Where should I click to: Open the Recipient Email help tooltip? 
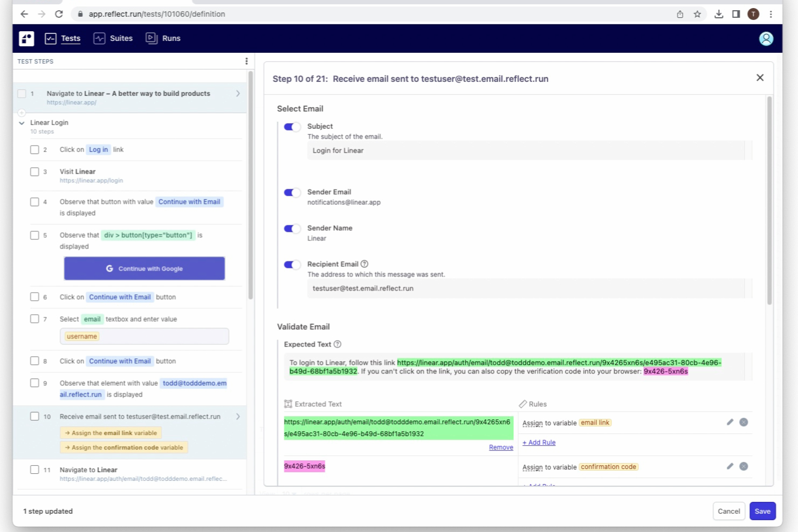[x=364, y=264]
